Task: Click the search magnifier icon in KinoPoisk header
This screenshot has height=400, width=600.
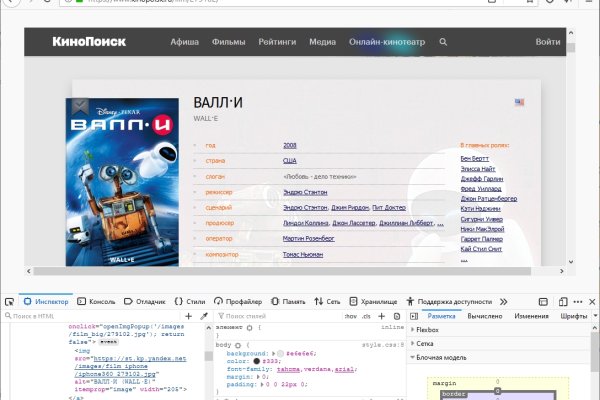Action: point(443,43)
